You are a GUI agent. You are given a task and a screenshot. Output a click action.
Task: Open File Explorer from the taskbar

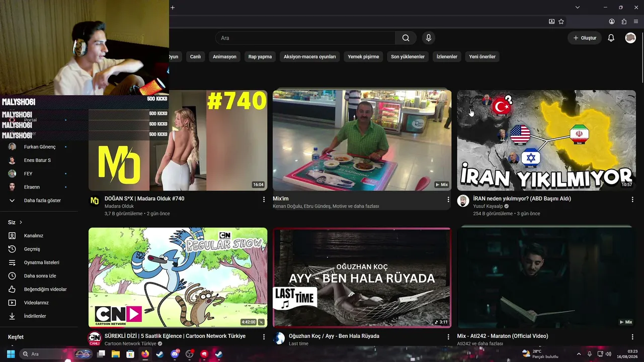tap(115, 354)
